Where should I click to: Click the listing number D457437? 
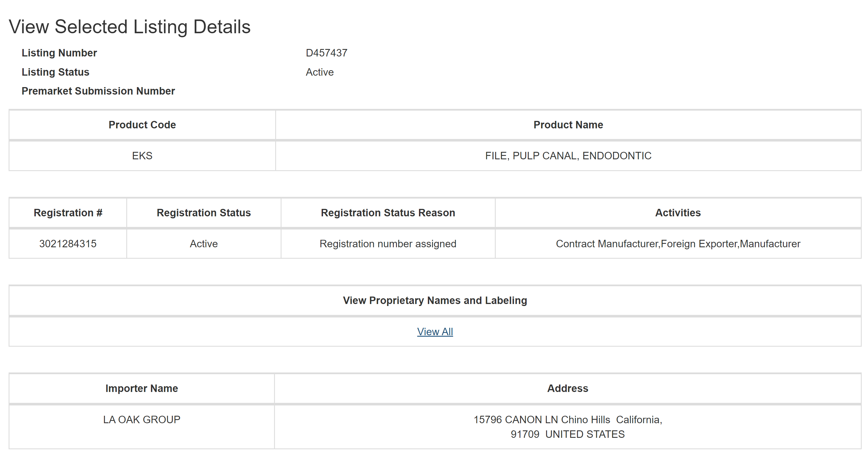click(326, 53)
